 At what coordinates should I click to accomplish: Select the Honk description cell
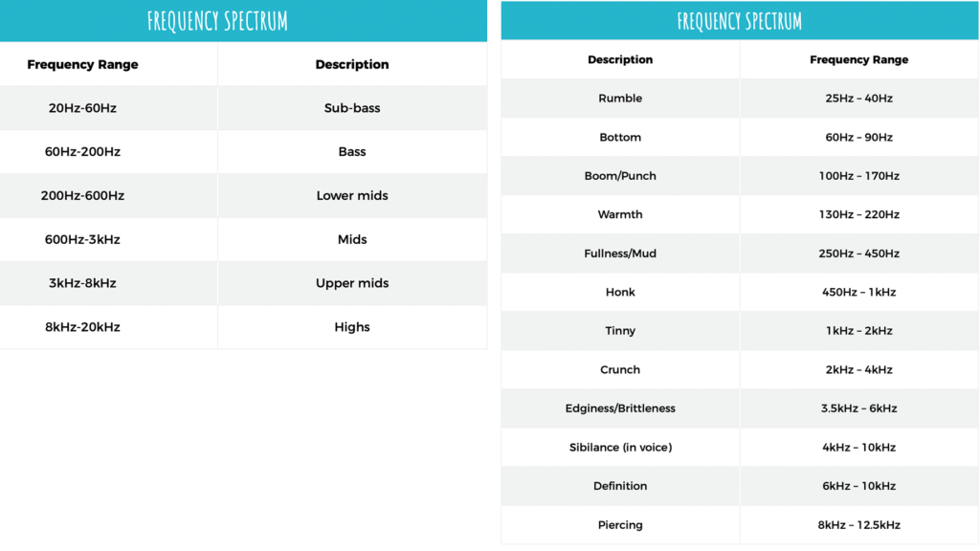pos(620,292)
